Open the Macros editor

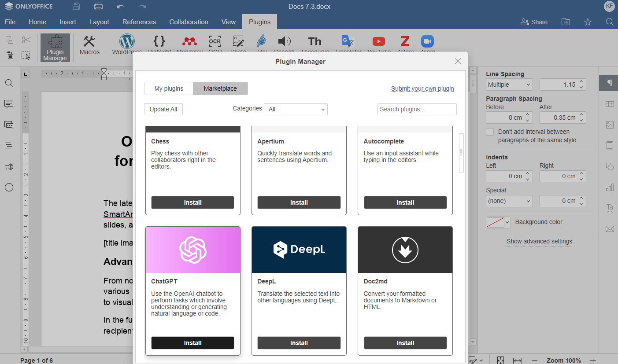(89, 46)
